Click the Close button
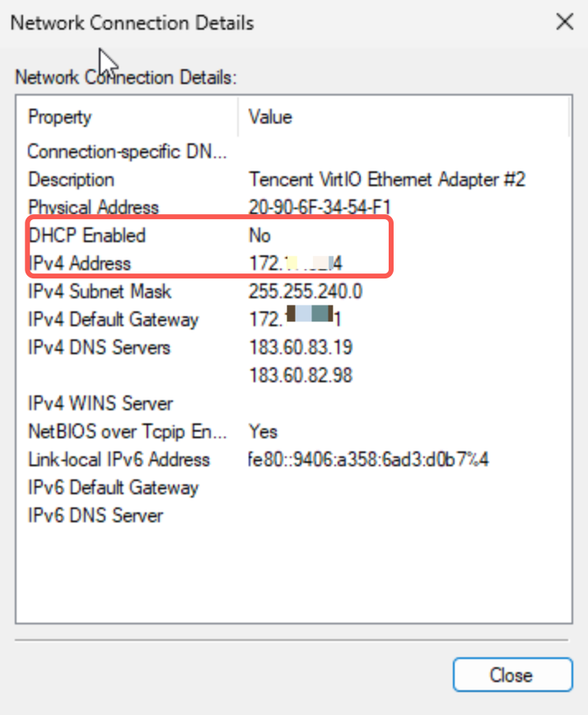 tap(511, 675)
